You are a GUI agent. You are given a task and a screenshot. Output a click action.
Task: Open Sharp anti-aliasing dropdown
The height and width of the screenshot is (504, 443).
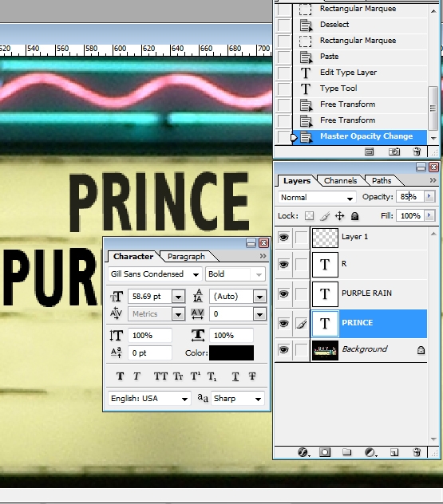pos(258,399)
